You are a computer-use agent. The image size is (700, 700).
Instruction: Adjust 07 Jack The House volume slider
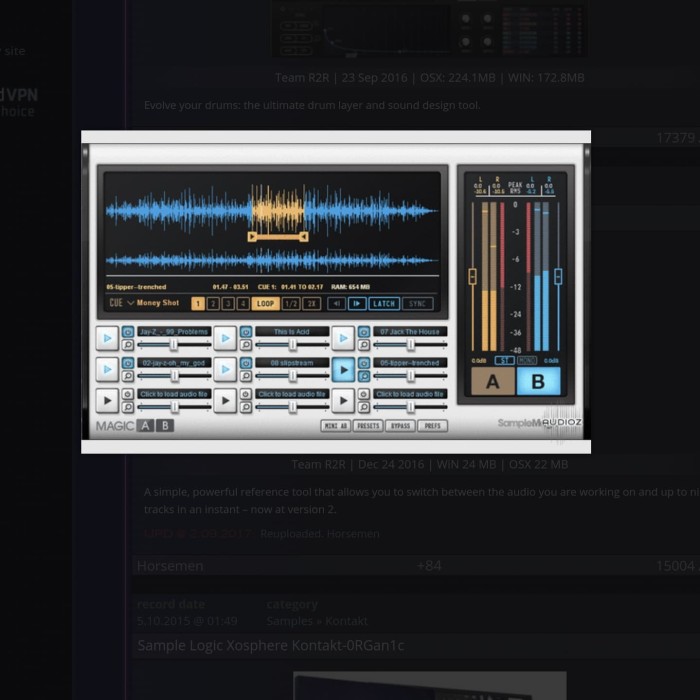(410, 344)
